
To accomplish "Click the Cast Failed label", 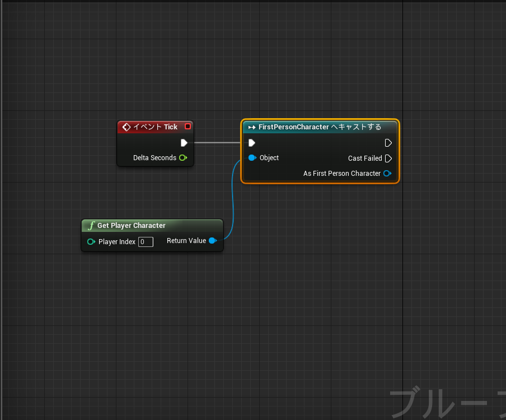I will pos(365,158).
